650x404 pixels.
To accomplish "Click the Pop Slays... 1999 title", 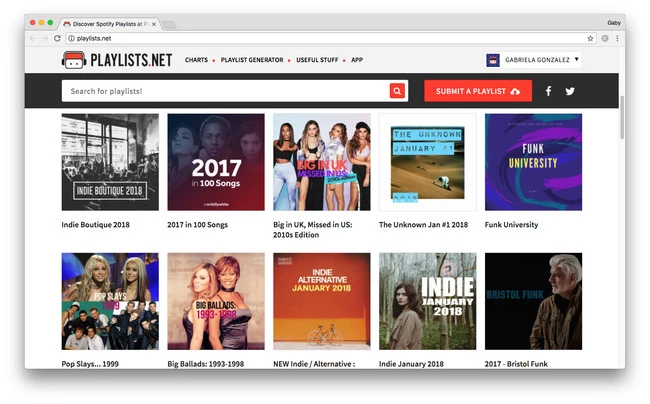I will click(90, 364).
